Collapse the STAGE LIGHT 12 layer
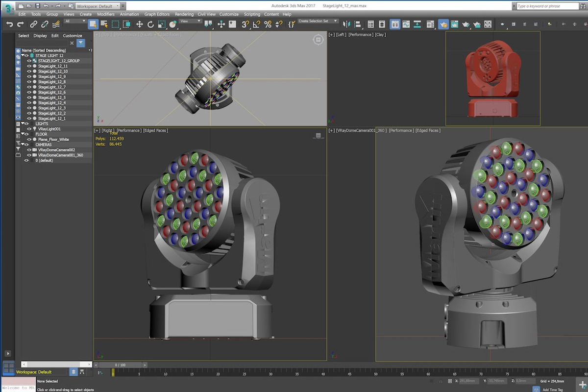The height and width of the screenshot is (392, 588). (x=23, y=56)
